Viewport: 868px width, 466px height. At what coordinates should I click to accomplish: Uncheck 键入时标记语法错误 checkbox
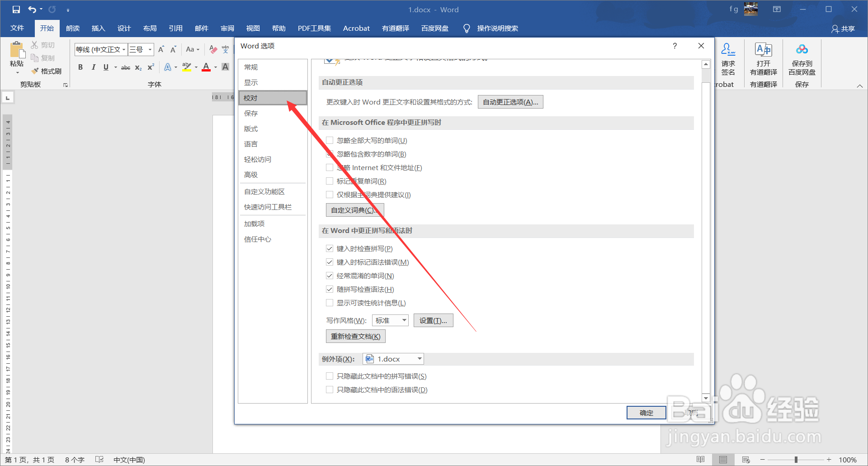[330, 262]
